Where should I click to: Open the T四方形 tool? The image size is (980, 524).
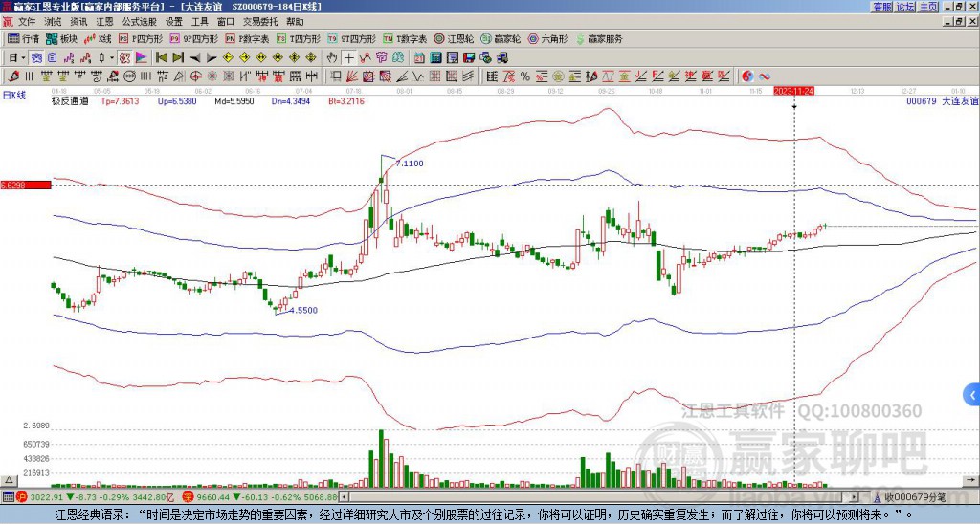(x=299, y=38)
